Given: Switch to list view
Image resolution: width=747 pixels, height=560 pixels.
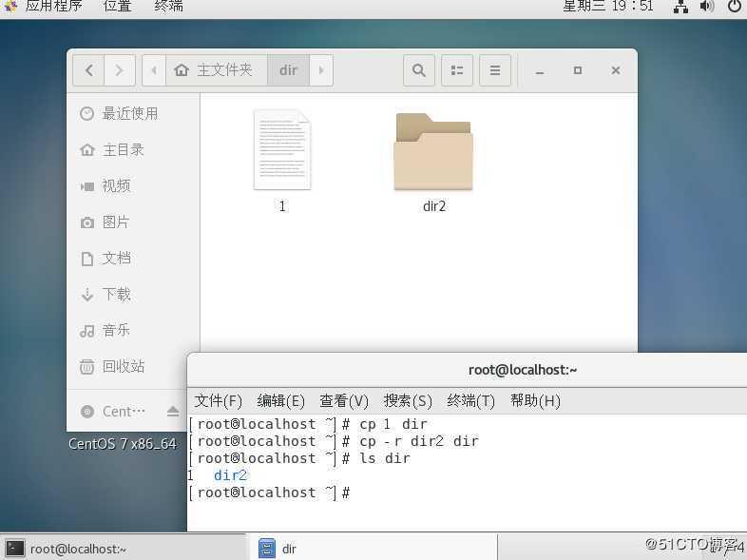Looking at the screenshot, I should [457, 70].
